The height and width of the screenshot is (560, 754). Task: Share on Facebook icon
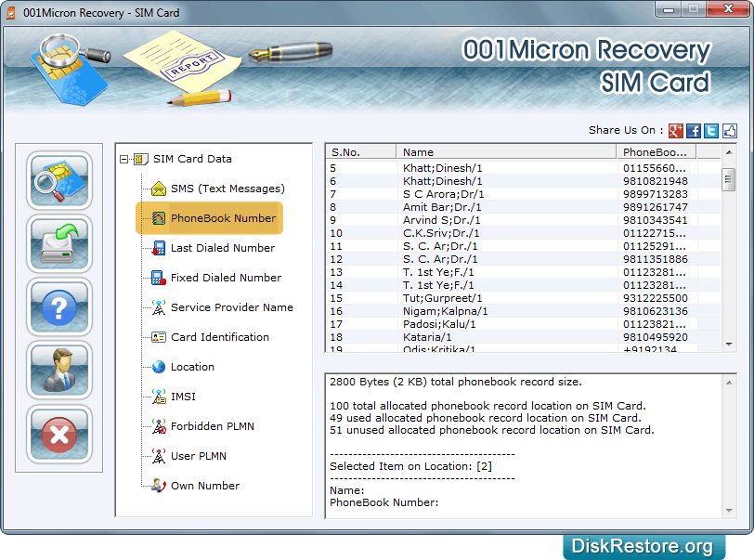pos(694,130)
